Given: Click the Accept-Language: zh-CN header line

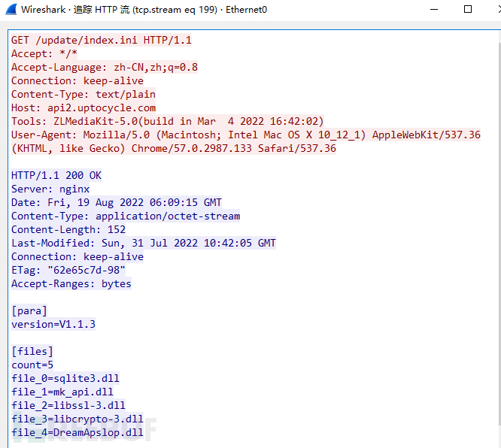Looking at the screenshot, I should tap(105, 67).
